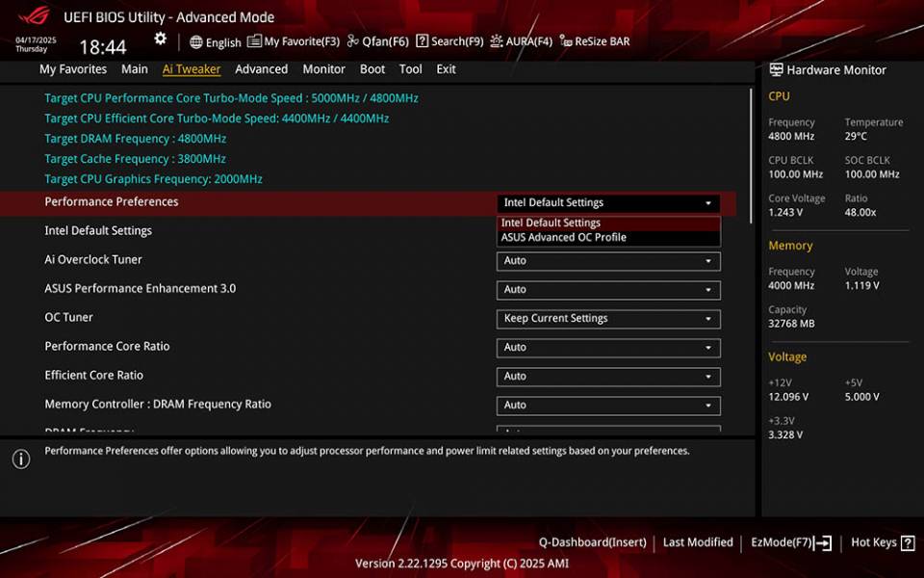Go to the Boot tab

click(x=372, y=69)
